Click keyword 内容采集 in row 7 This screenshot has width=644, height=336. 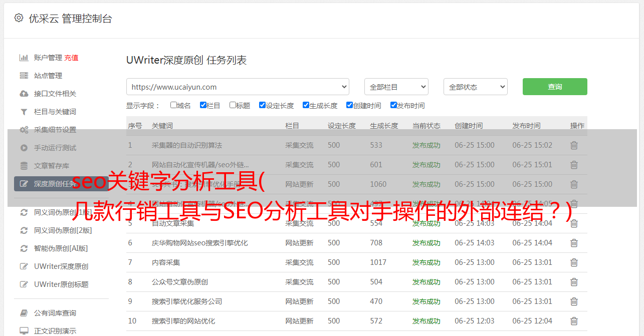click(166, 262)
